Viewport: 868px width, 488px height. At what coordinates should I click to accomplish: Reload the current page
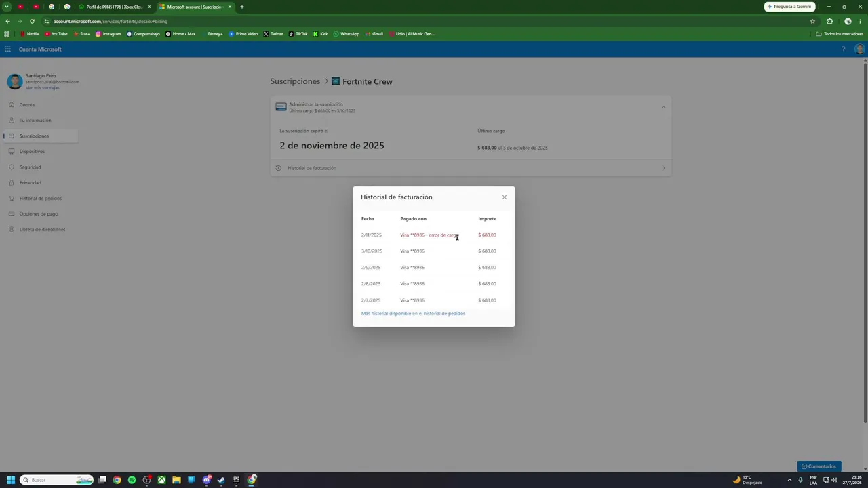coord(32,21)
